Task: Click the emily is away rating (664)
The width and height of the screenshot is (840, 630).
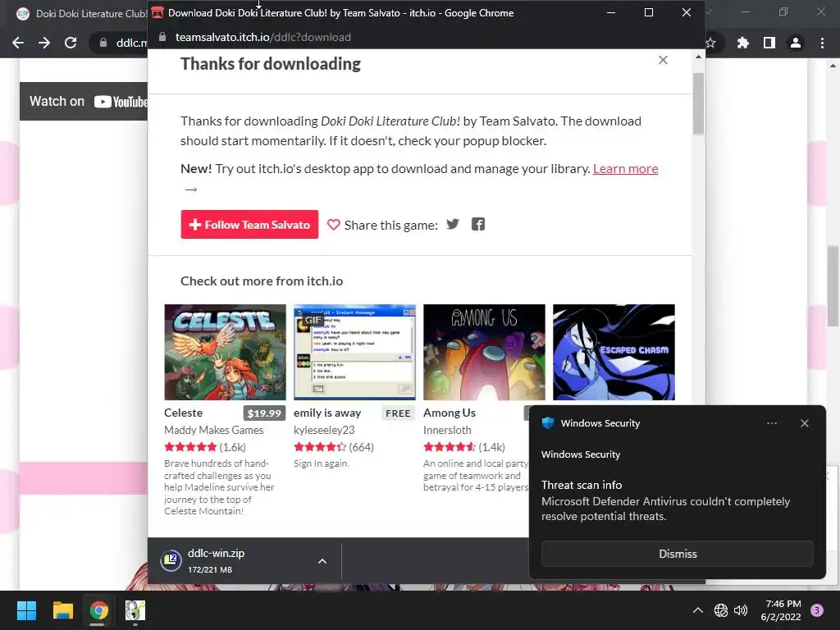Action: tap(333, 447)
